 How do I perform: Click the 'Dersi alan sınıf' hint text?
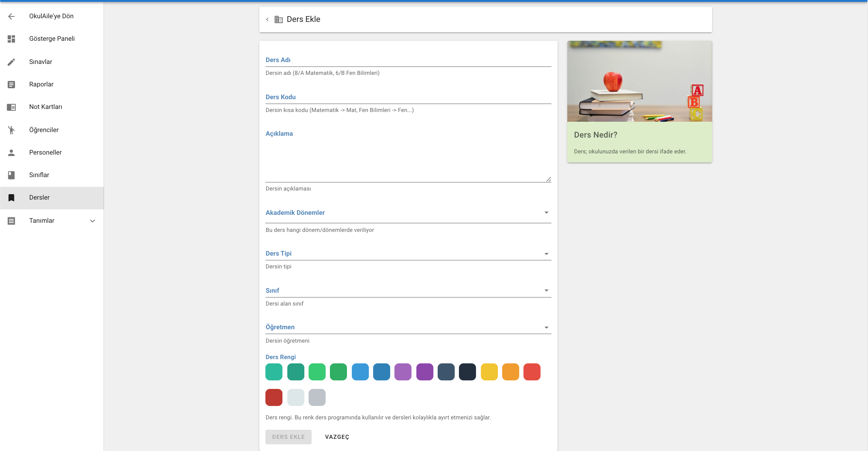284,304
